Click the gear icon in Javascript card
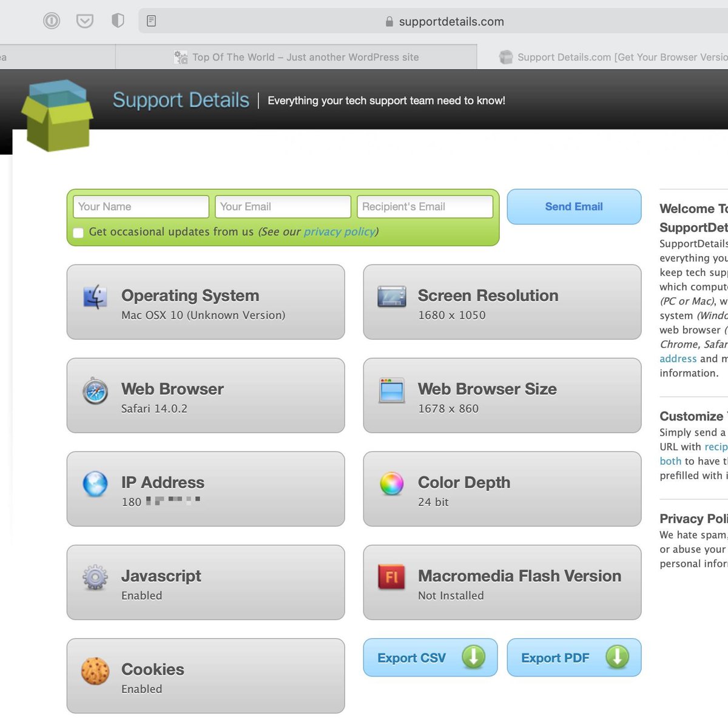 tap(95, 578)
